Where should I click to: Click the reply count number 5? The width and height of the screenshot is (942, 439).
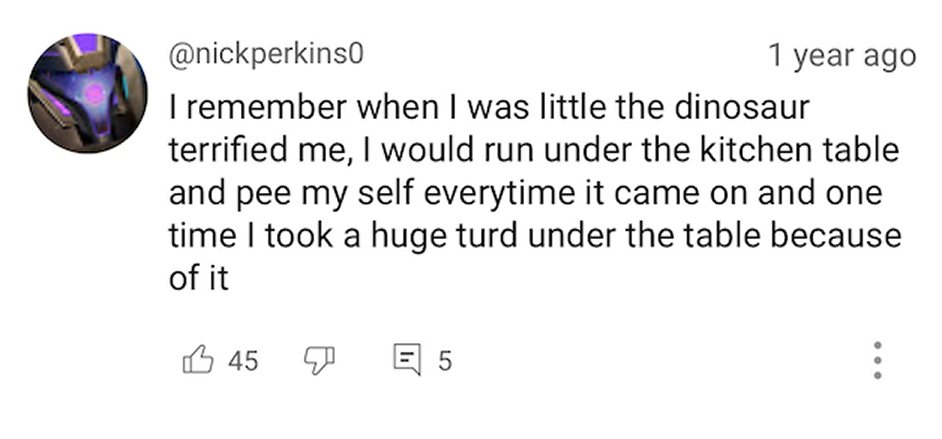click(444, 360)
